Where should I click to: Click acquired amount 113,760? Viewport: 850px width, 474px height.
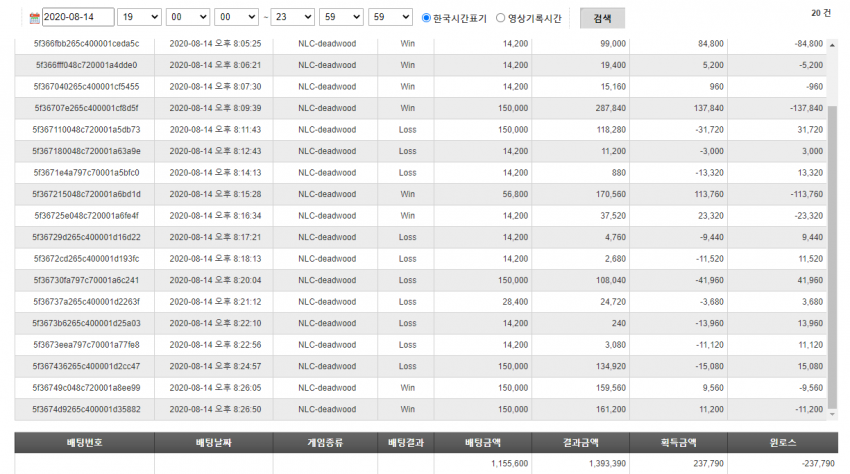point(709,194)
